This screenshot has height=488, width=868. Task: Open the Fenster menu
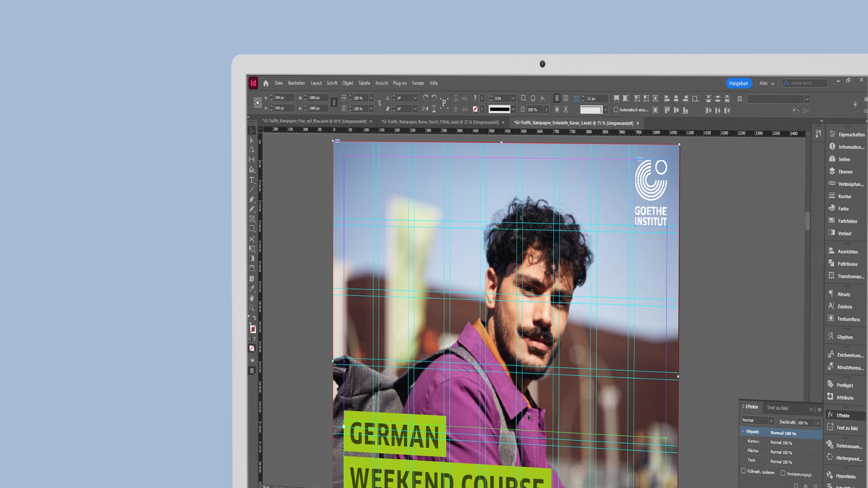point(418,83)
